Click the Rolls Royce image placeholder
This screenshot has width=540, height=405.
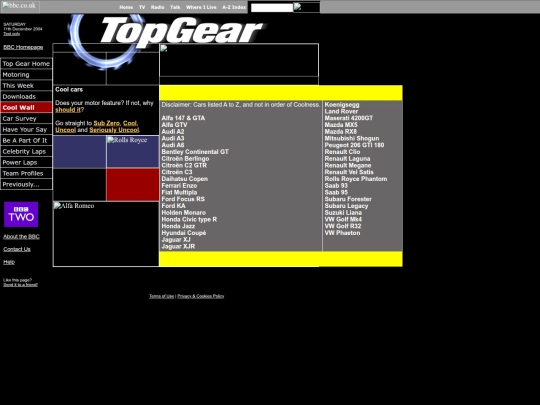(133, 152)
